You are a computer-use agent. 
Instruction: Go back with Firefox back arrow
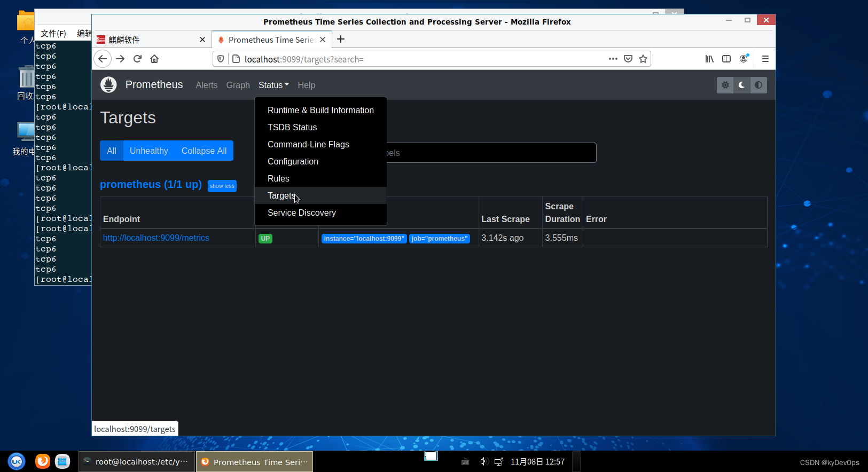point(103,59)
